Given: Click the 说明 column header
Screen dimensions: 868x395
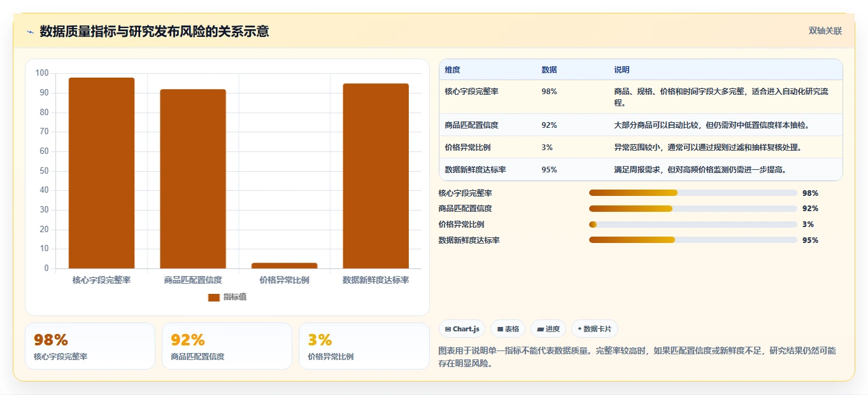Looking at the screenshot, I should tap(622, 70).
